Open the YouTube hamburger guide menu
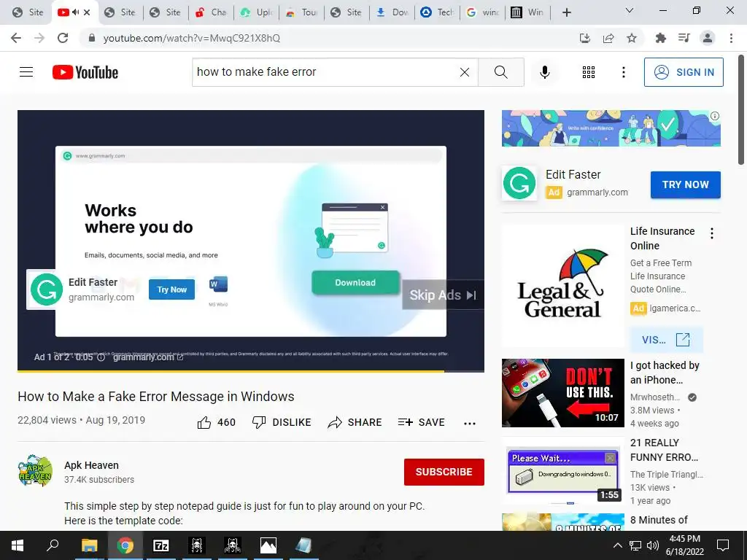747x560 pixels. (26, 72)
